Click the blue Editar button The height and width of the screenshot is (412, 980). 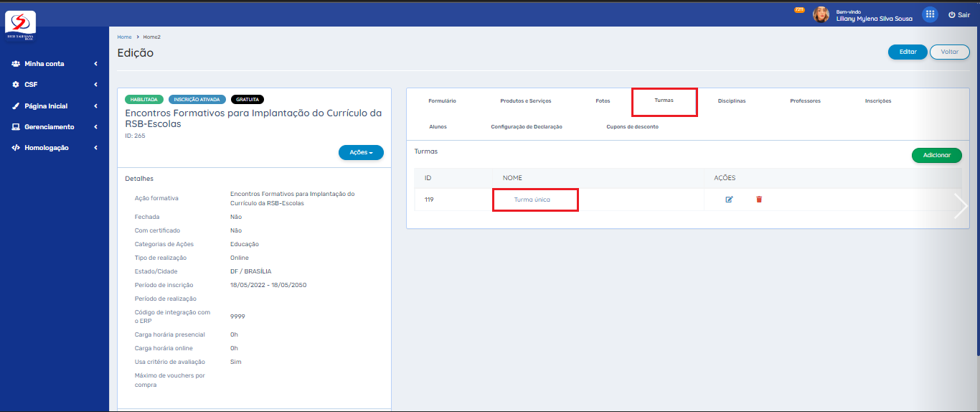pos(908,52)
